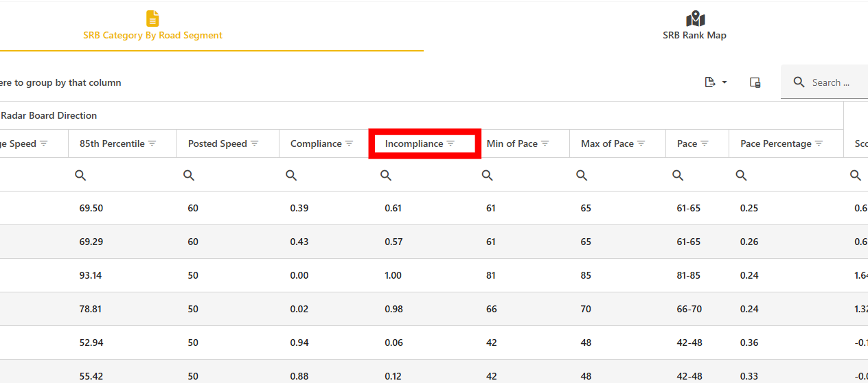Open filter menu for Max of Pace column
The width and height of the screenshot is (868, 383).
click(x=641, y=143)
